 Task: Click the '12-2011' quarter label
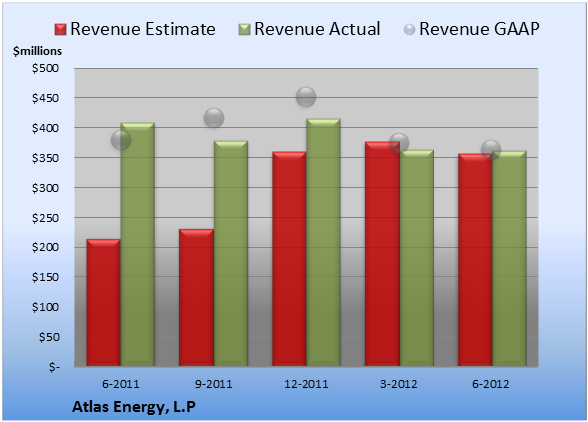pyautogui.click(x=306, y=384)
